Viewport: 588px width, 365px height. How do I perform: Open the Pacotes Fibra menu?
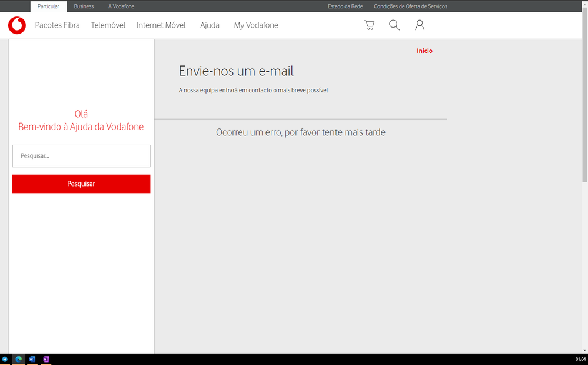coord(57,25)
